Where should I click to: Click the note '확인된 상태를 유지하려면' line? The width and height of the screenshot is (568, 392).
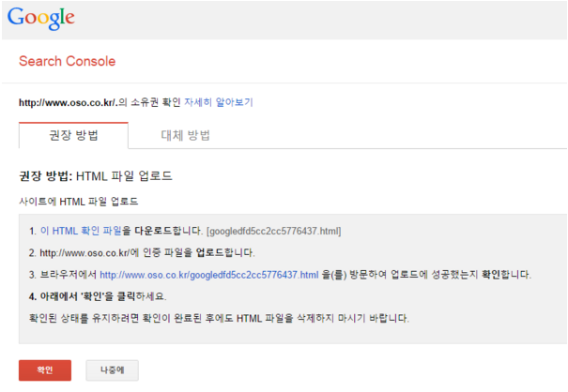219,319
